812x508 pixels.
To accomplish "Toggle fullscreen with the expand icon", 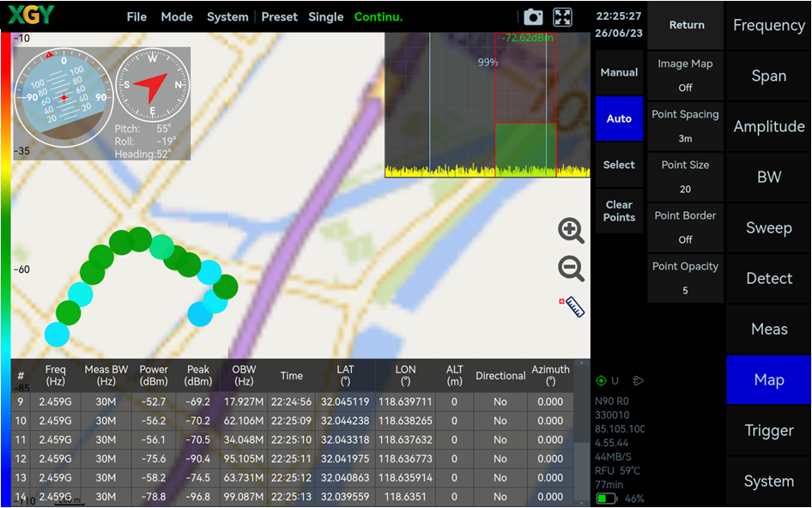I will click(562, 17).
